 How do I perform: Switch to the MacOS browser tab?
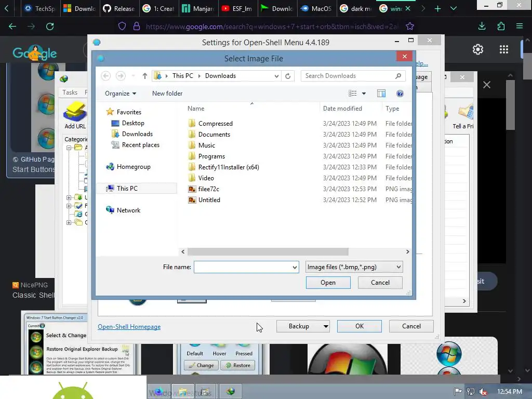point(316,8)
